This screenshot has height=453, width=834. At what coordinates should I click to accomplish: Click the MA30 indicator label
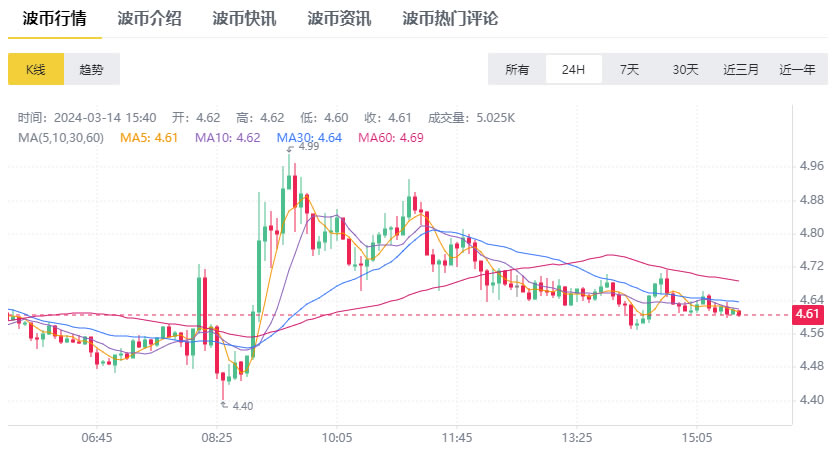coord(309,138)
